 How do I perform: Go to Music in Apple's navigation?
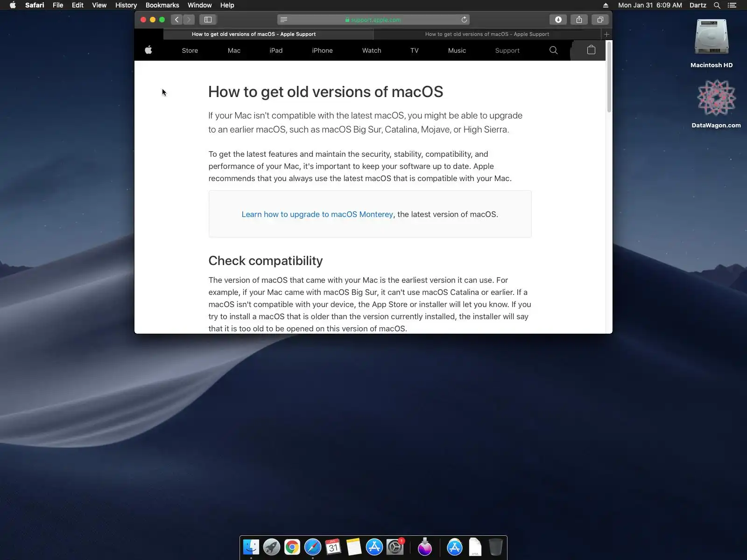pos(457,50)
